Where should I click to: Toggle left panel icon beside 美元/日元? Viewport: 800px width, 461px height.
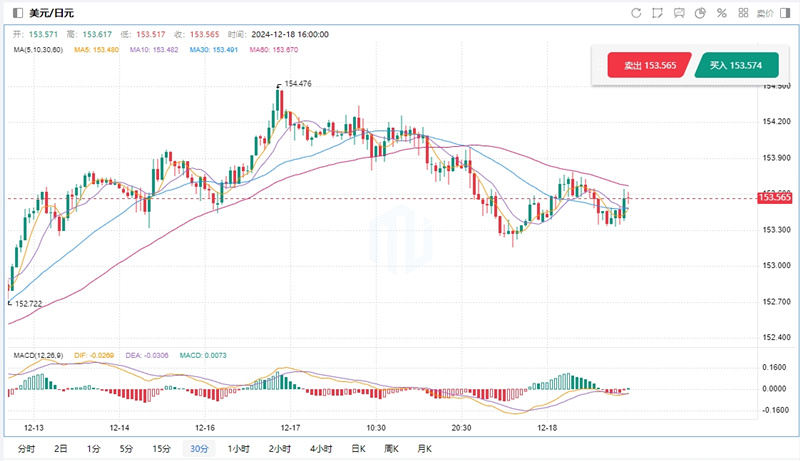pos(12,14)
